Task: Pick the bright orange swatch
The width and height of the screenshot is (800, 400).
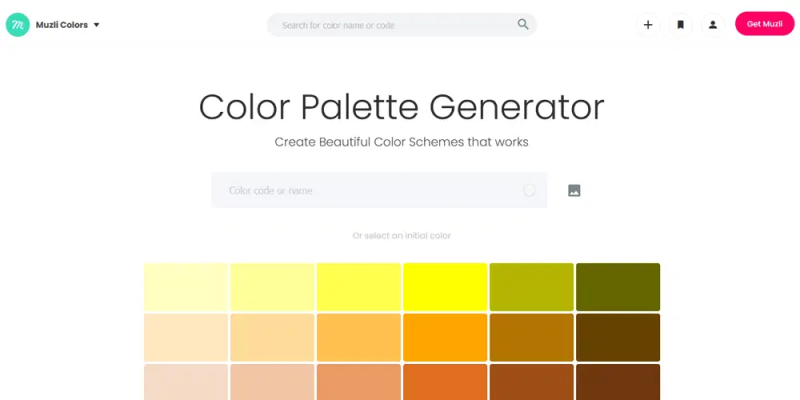Action: [x=445, y=337]
